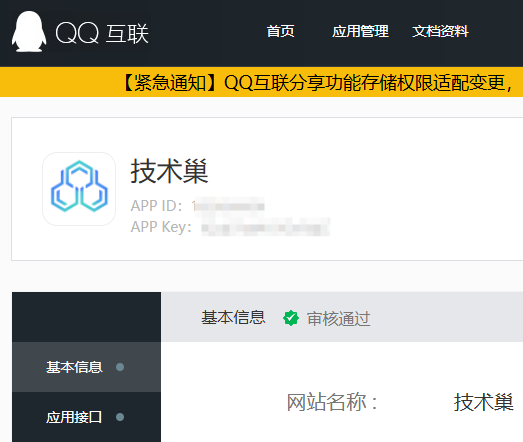Click the APP ID label
523x442 pixels.
(x=156, y=205)
